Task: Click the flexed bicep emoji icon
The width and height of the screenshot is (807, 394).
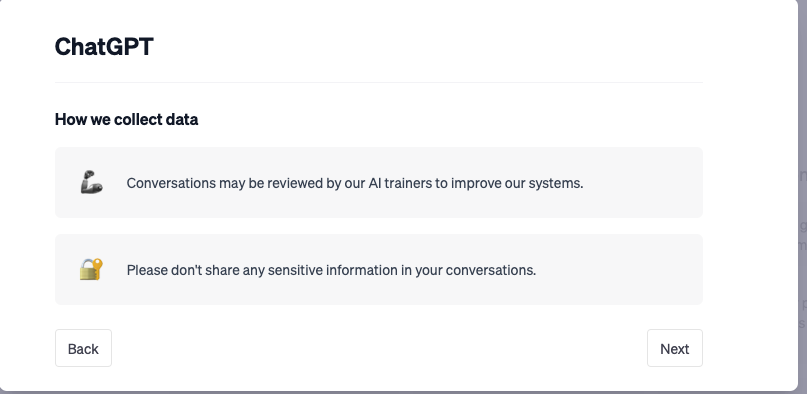Action: [92, 183]
